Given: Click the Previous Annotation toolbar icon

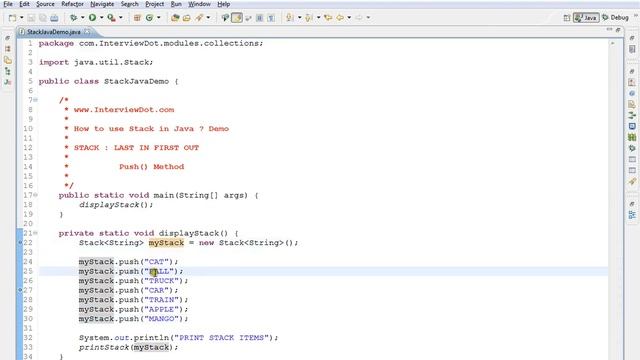Looking at the screenshot, I should 309,18.
